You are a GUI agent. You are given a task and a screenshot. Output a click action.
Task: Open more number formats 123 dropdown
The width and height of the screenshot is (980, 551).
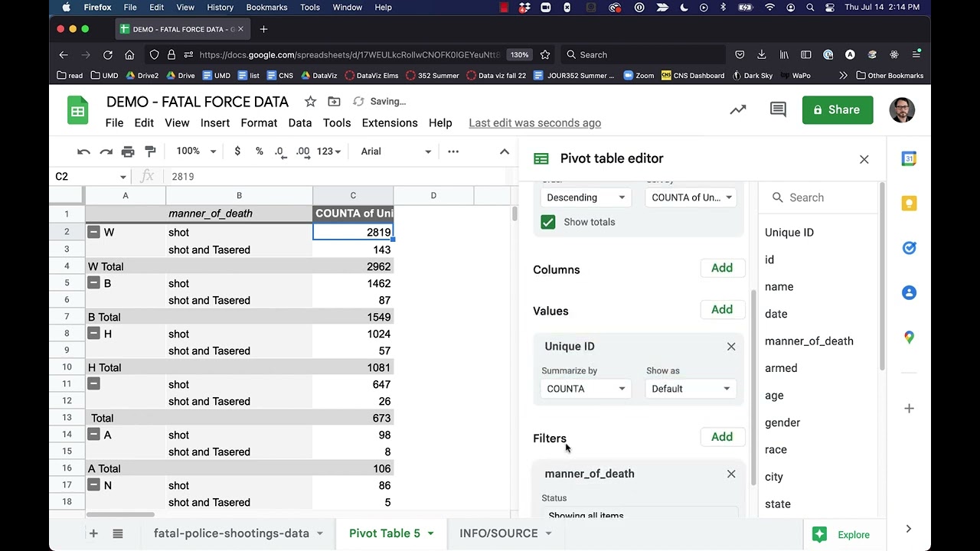328,152
